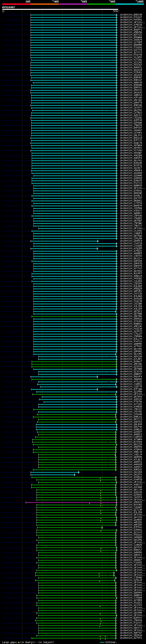
Task: Click the UniRef100_Q945C9 hit label
Action: tap(131, 241)
